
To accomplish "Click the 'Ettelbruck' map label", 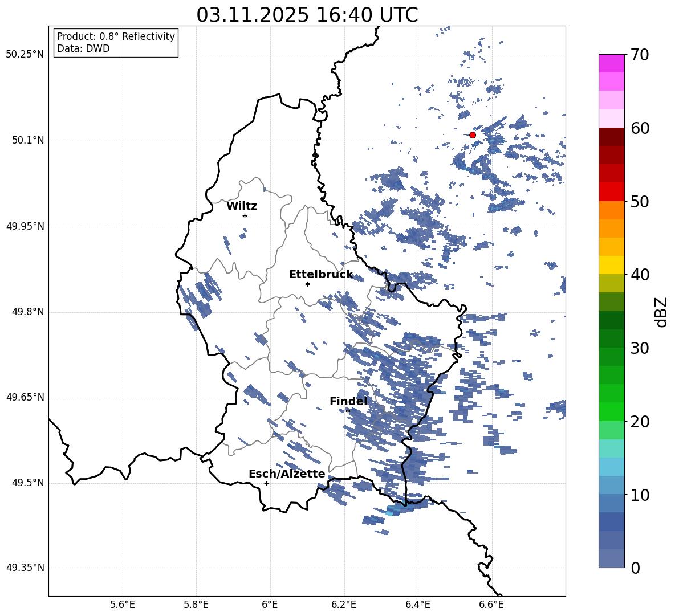I will pyautogui.click(x=321, y=275).
